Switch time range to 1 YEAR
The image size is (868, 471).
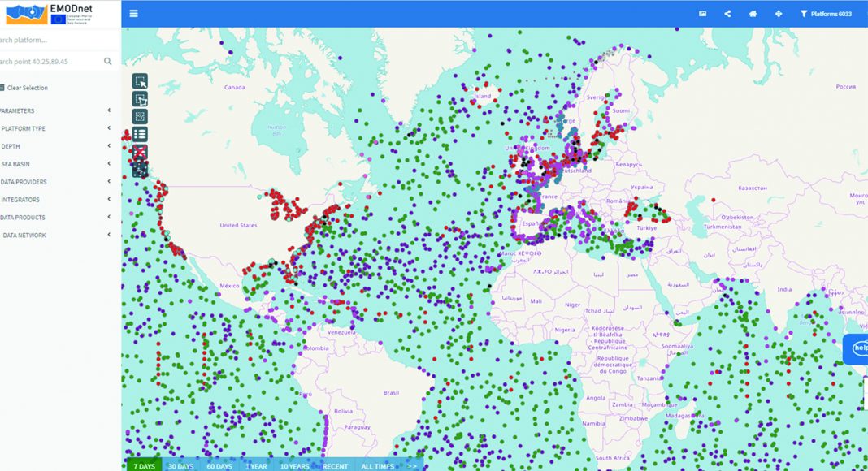coord(256,466)
